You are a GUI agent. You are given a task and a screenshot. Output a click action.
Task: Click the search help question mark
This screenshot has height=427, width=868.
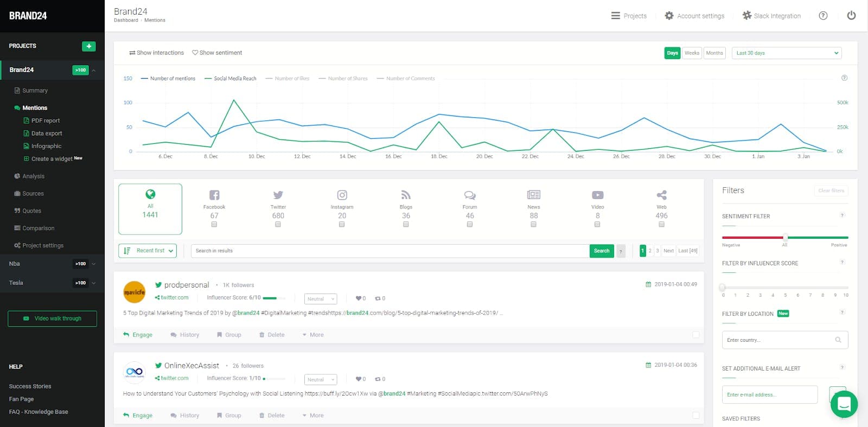point(621,251)
